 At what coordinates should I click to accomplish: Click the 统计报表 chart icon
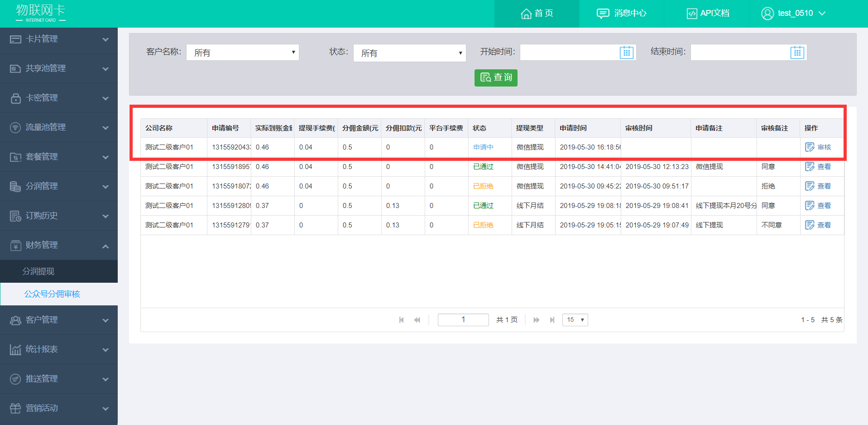[15, 350]
